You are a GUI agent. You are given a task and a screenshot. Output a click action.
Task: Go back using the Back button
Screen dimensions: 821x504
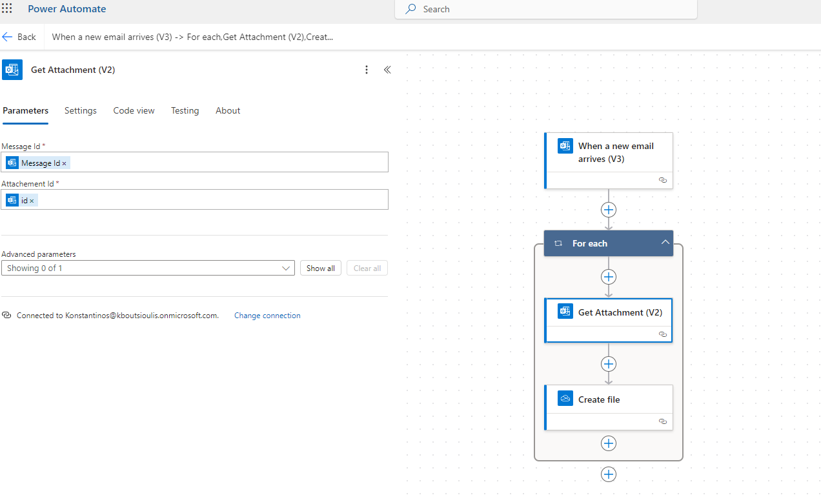pos(19,37)
